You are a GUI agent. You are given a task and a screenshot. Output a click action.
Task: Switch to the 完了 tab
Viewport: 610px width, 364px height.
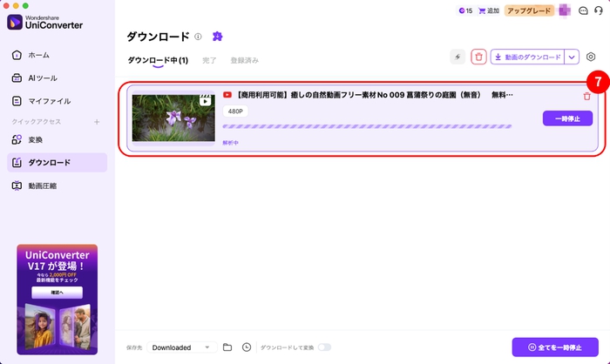pos(209,60)
